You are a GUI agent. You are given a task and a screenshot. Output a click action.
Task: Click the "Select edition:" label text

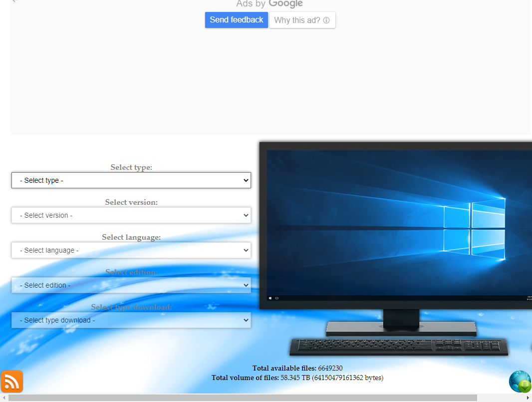[x=131, y=272]
